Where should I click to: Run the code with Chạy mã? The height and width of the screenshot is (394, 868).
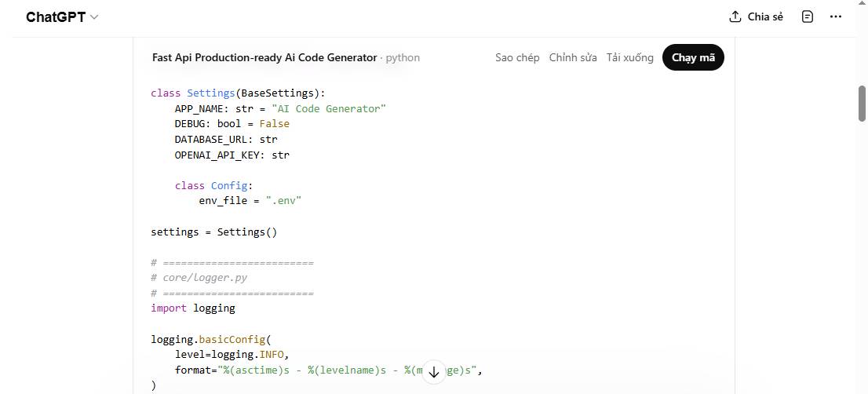pyautogui.click(x=693, y=57)
